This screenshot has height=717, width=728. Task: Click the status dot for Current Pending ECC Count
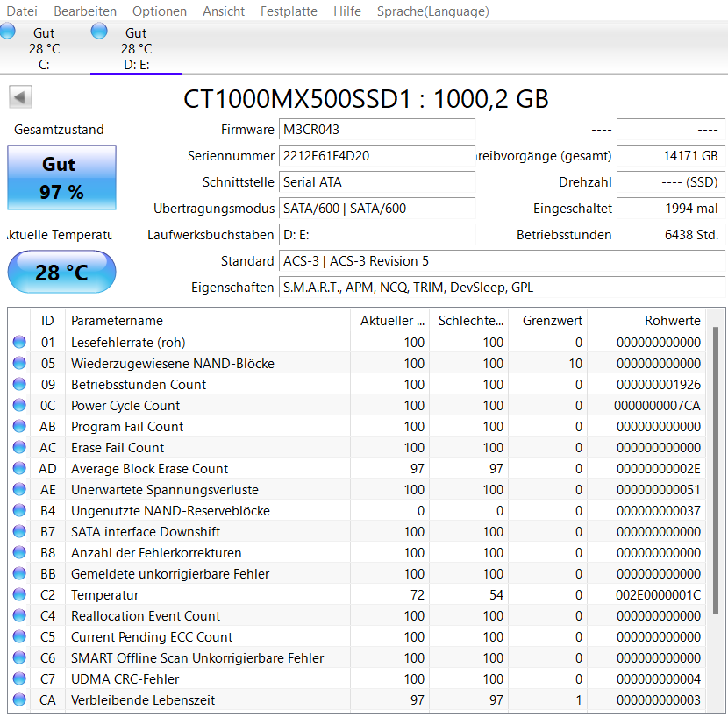coord(19,636)
